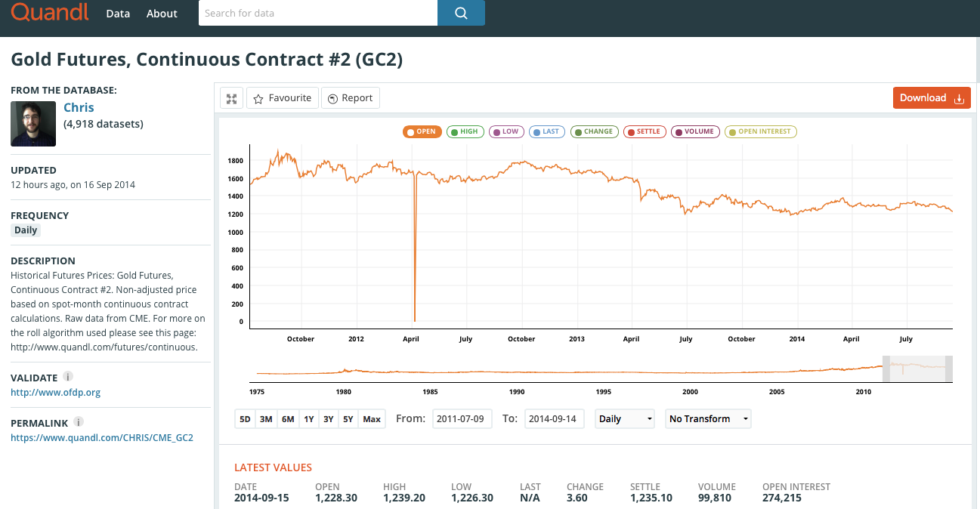This screenshot has height=509, width=980.
Task: Select the 1Y range button
Action: point(308,419)
